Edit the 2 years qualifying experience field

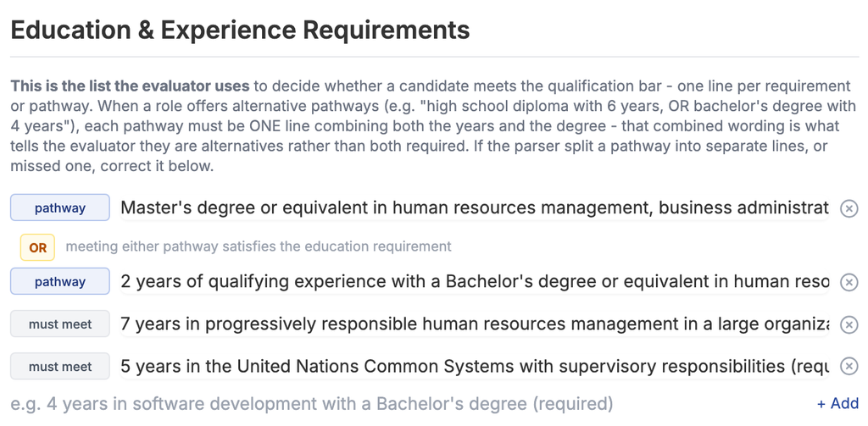click(475, 282)
